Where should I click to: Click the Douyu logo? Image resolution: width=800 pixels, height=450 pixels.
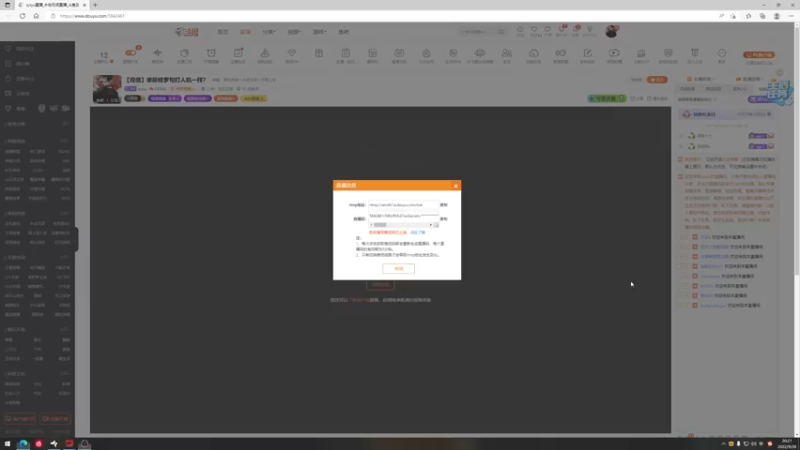[187, 32]
